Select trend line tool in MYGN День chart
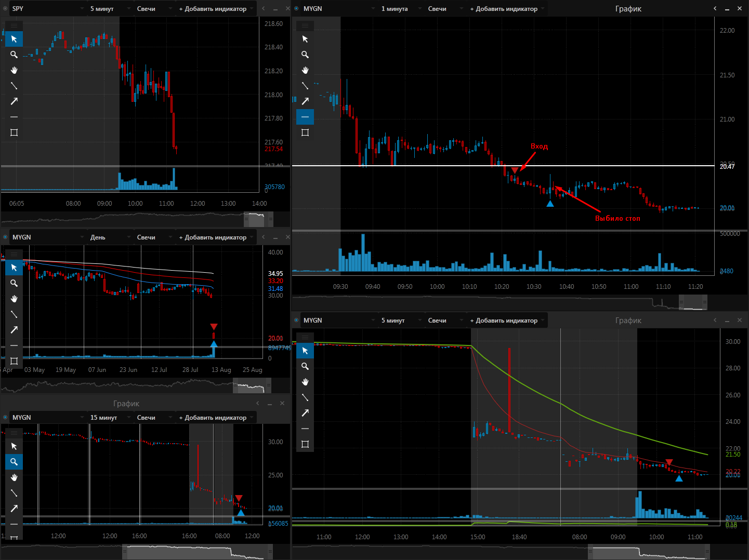Viewport: 749px width, 560px height. point(14,314)
